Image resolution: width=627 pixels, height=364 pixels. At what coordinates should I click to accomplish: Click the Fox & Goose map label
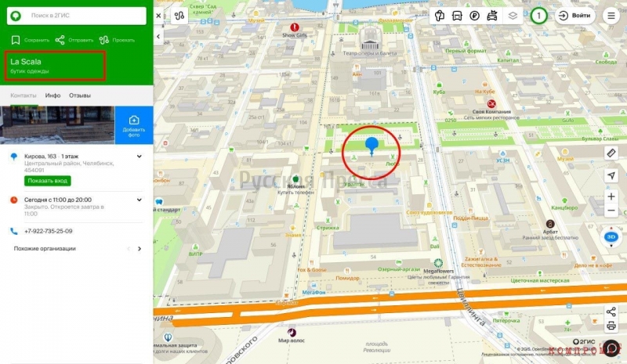coord(312,270)
